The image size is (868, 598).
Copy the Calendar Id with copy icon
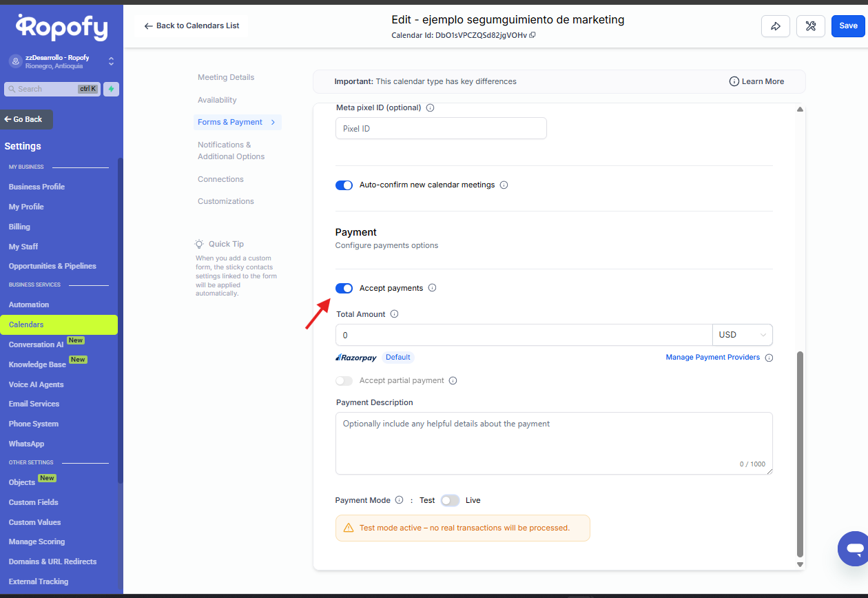coord(533,35)
